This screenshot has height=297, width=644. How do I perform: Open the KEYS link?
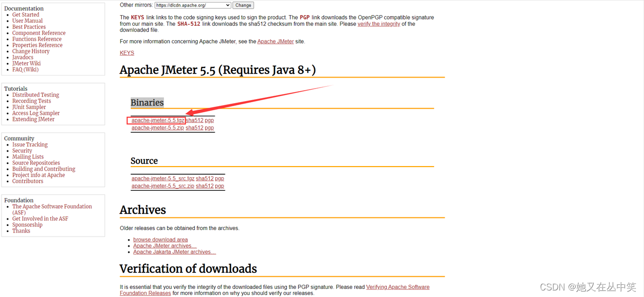point(127,53)
